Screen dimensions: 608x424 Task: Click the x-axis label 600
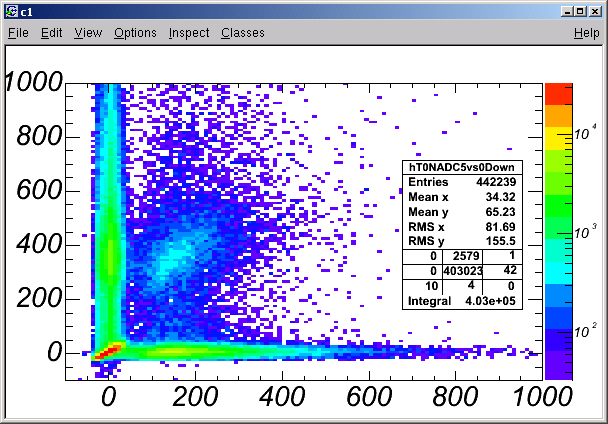[369, 397]
